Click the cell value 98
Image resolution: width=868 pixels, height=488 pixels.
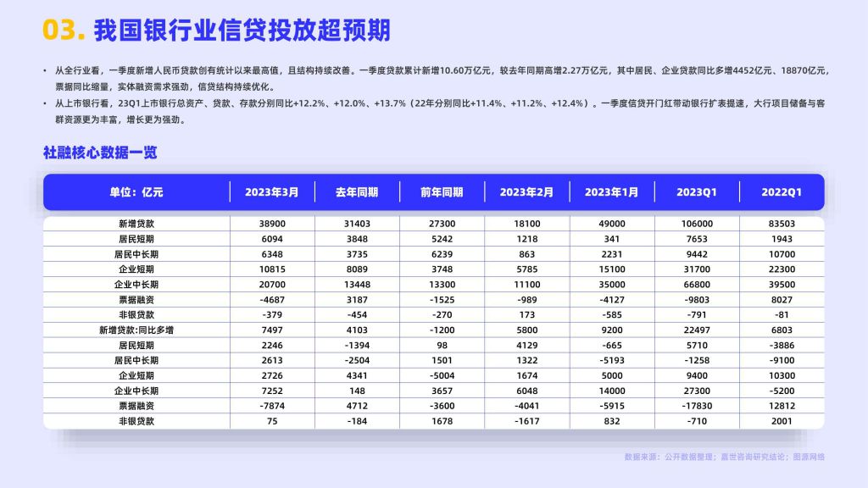pyautogui.click(x=442, y=346)
